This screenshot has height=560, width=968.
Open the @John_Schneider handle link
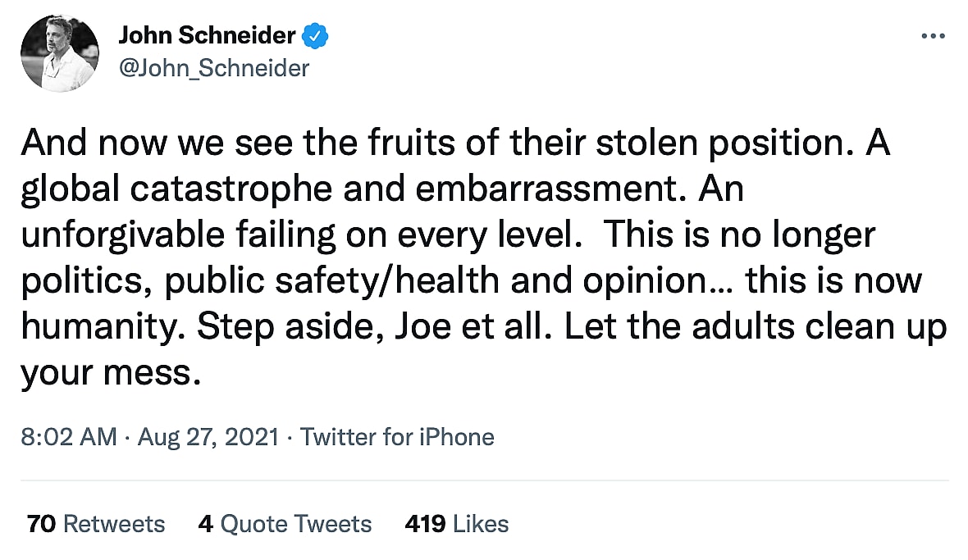(214, 67)
